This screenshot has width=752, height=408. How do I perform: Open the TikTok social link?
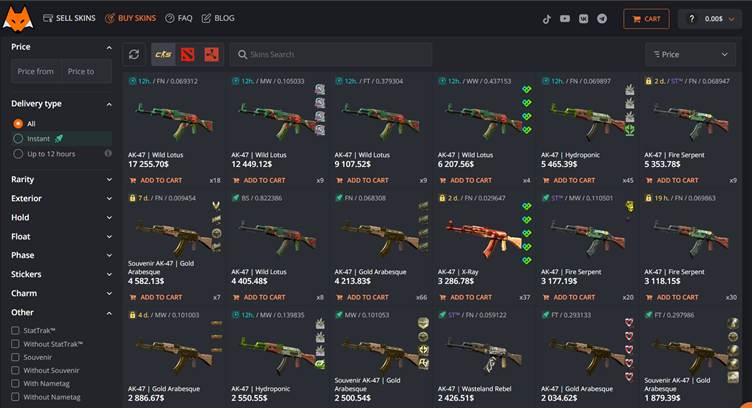click(547, 18)
